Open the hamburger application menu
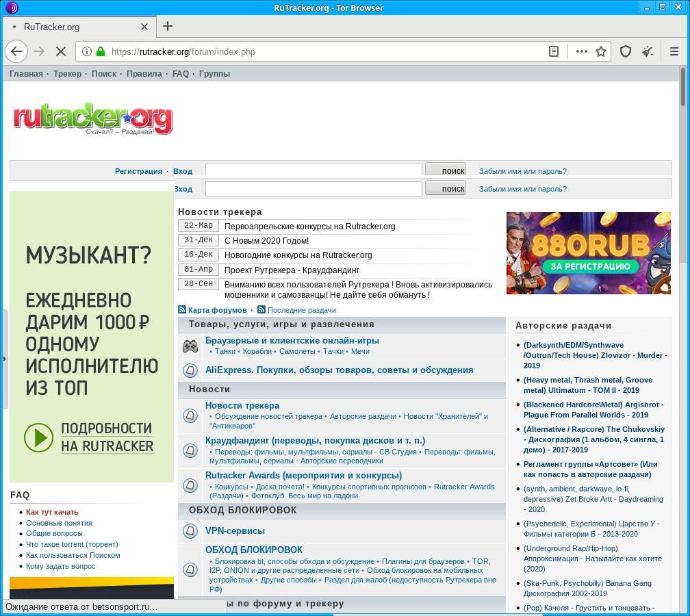Image resolution: width=690 pixels, height=616 pixels. pos(674,51)
